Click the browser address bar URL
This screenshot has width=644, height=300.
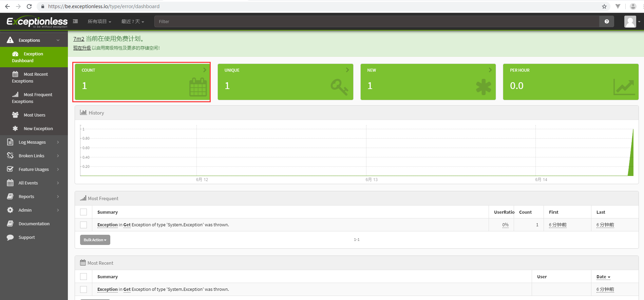104,6
